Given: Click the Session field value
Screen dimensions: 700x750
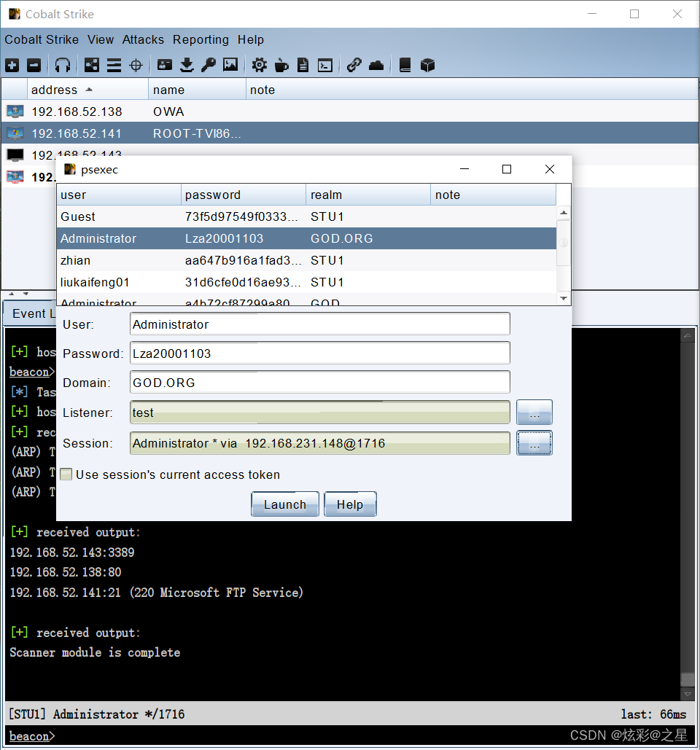Looking at the screenshot, I should 319,443.
